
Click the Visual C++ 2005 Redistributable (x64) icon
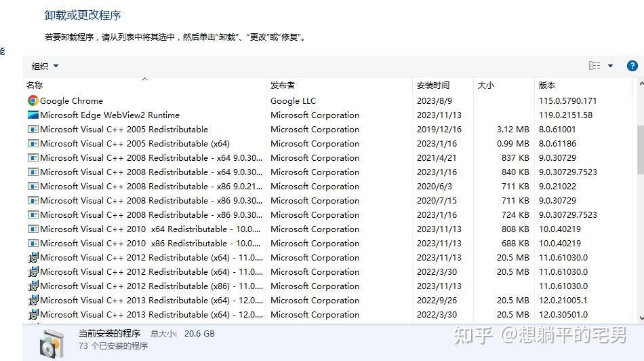pyautogui.click(x=33, y=143)
